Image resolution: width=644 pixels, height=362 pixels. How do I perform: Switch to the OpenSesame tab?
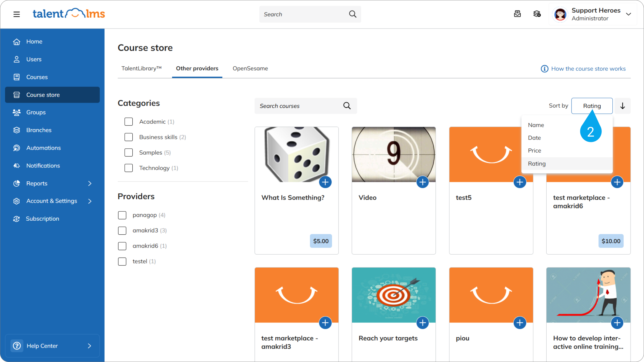tap(250, 68)
